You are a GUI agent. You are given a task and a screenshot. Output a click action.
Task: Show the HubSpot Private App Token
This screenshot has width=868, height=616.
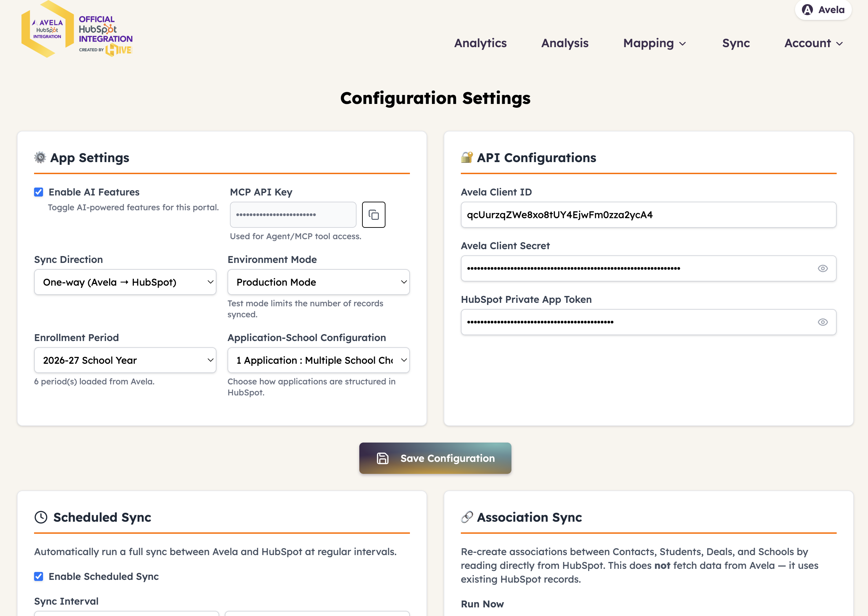(823, 322)
